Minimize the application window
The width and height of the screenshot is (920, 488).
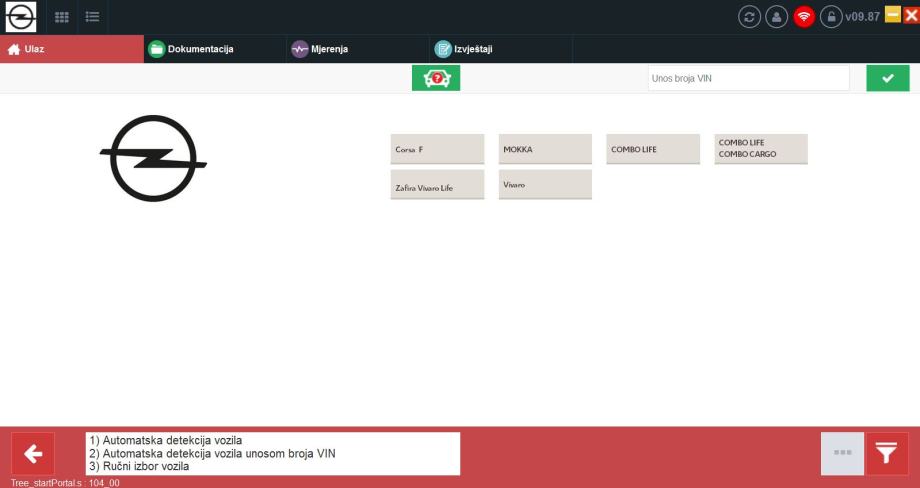(x=892, y=14)
